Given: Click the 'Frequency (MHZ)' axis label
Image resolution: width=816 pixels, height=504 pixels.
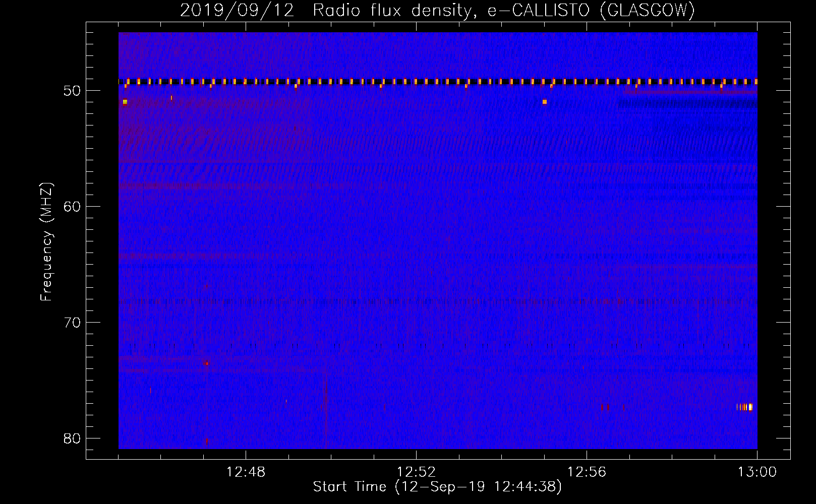Looking at the screenshot, I should pos(46,242).
